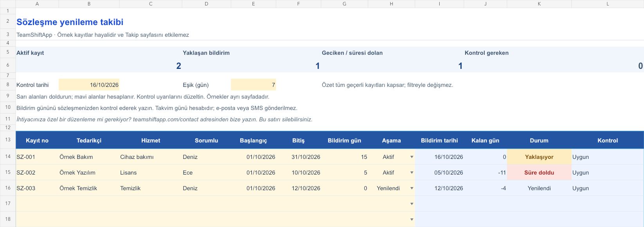The height and width of the screenshot is (227, 644).
Task: Select the end date 10/10/2026 cell
Action: point(298,173)
